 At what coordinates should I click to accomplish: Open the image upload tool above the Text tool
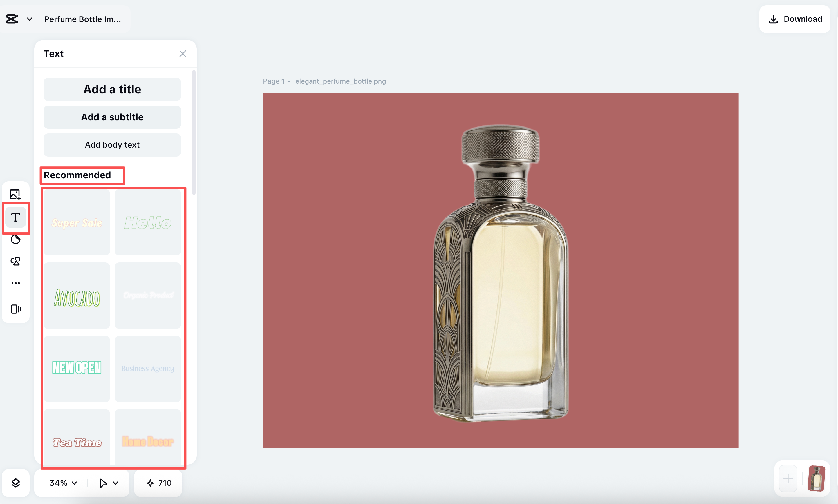click(x=15, y=194)
